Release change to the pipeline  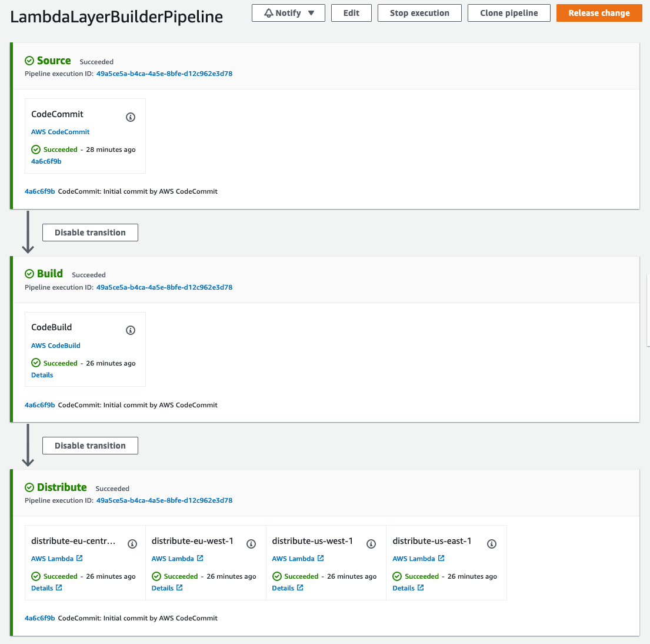coord(599,13)
